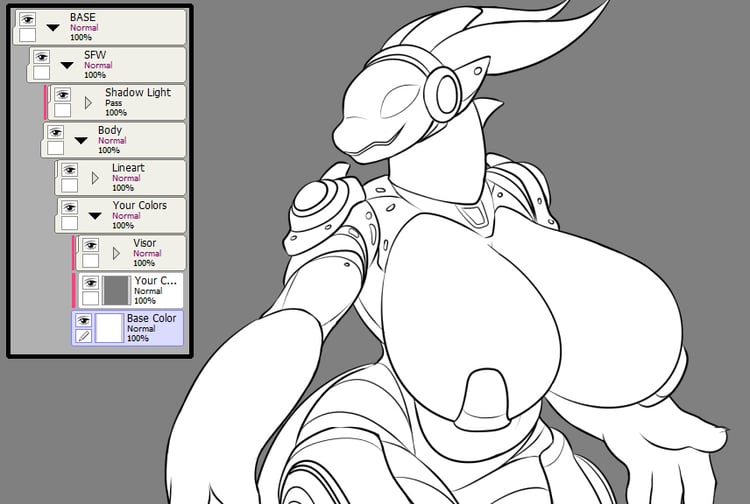Screen dimensions: 750x504
Task: Toggle visibility of the Shadow Light folder
Action: coord(63,95)
